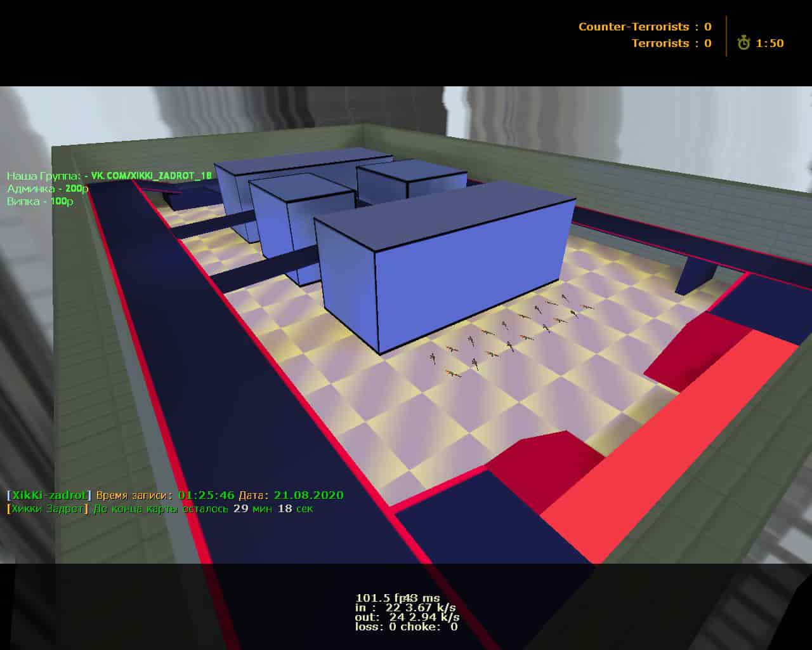
Task: Click the 'in : 22 3.67 k/s' line
Action: point(405,607)
